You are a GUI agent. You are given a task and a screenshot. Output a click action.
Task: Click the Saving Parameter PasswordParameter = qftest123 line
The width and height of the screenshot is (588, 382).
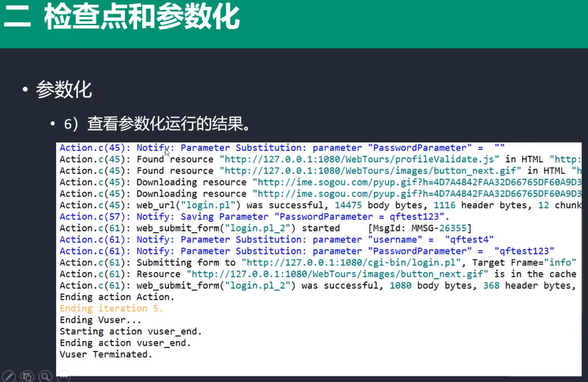pyautogui.click(x=254, y=217)
